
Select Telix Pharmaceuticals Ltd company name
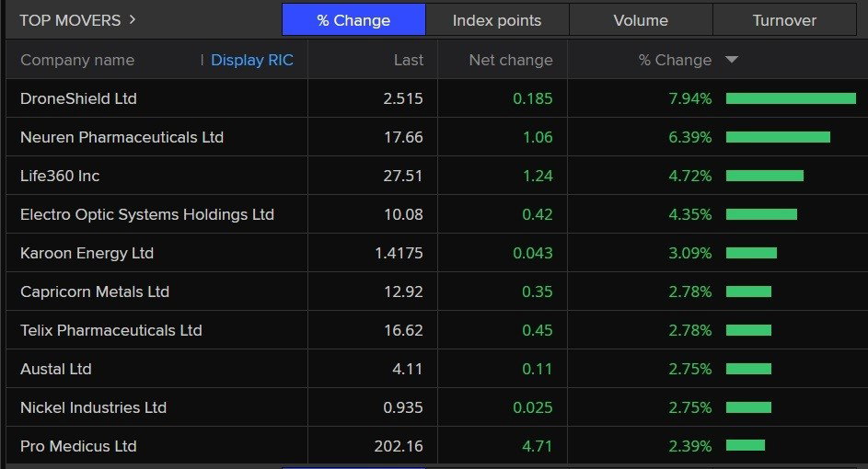111,330
